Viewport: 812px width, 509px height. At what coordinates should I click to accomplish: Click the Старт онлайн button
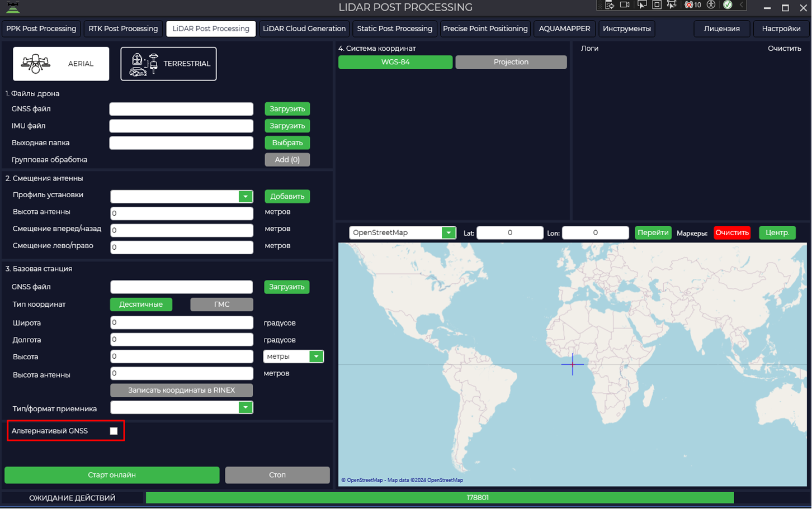pyautogui.click(x=112, y=475)
